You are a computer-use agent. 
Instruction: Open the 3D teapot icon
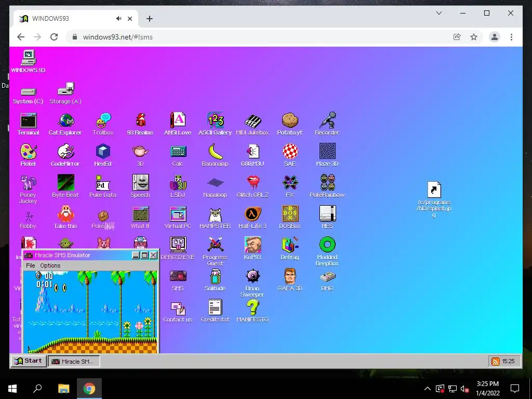click(x=140, y=155)
